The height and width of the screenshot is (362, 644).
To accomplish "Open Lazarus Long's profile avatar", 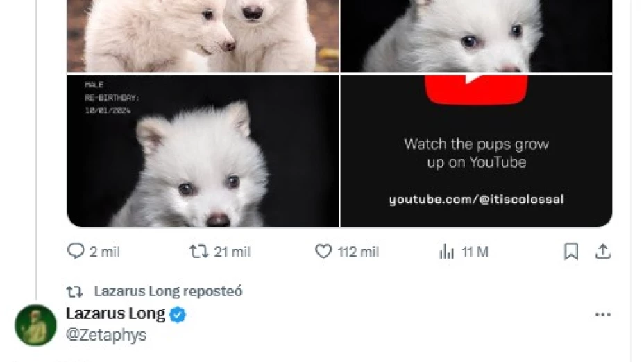I will [35, 325].
